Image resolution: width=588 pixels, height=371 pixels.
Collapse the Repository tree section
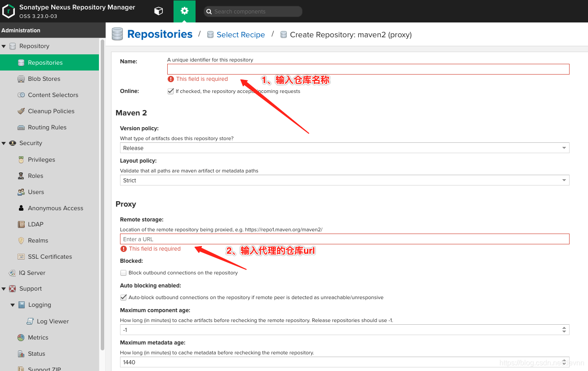click(x=4, y=46)
